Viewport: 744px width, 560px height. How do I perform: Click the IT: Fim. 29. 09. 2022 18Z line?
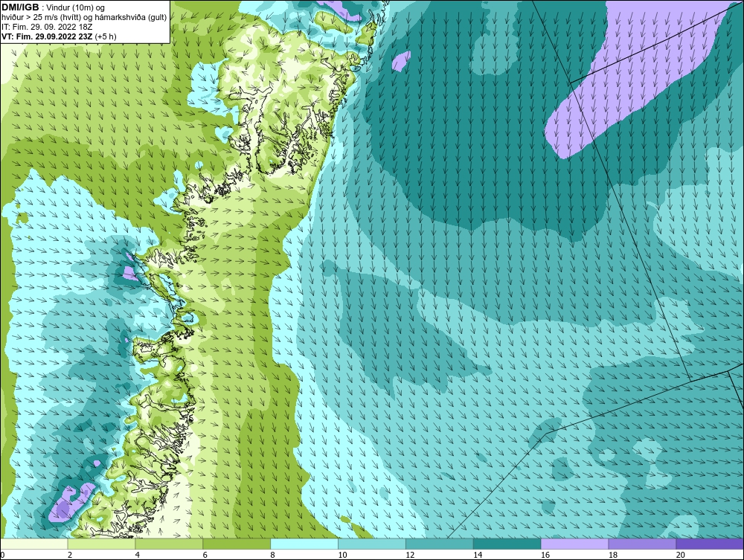point(47,27)
